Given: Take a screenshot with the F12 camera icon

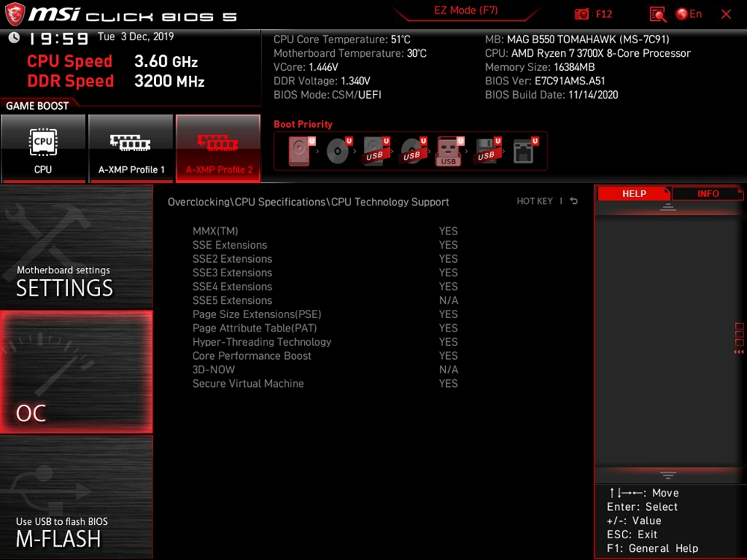Looking at the screenshot, I should [581, 14].
